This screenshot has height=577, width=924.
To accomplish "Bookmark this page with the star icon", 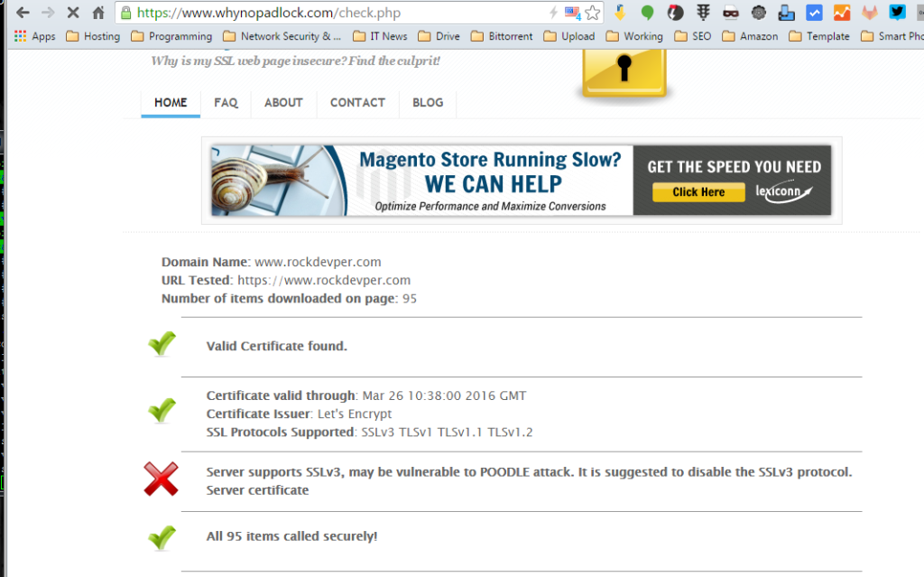I will click(x=593, y=13).
